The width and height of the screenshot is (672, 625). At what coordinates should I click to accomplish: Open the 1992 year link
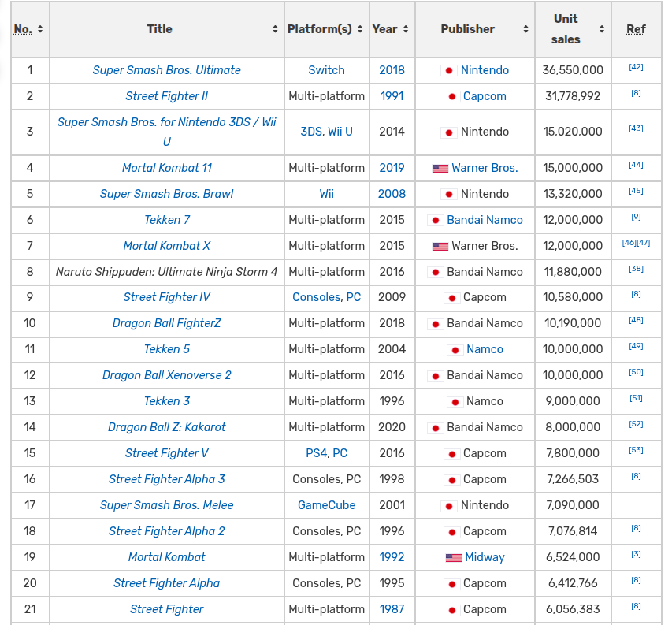point(392,557)
